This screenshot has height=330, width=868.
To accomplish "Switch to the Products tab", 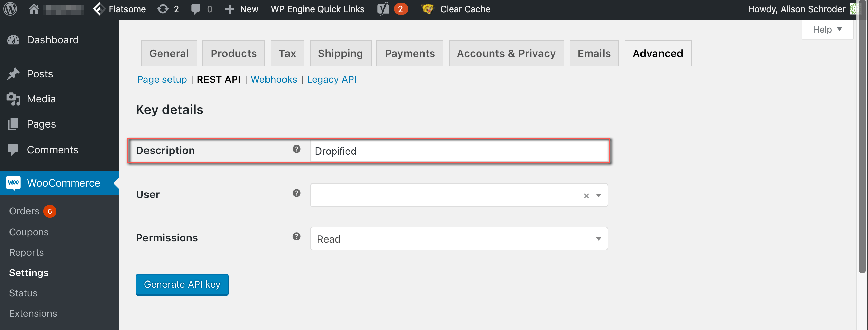I will click(x=234, y=53).
